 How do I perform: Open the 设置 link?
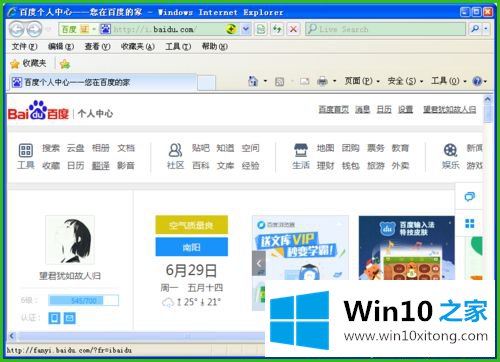tap(406, 109)
